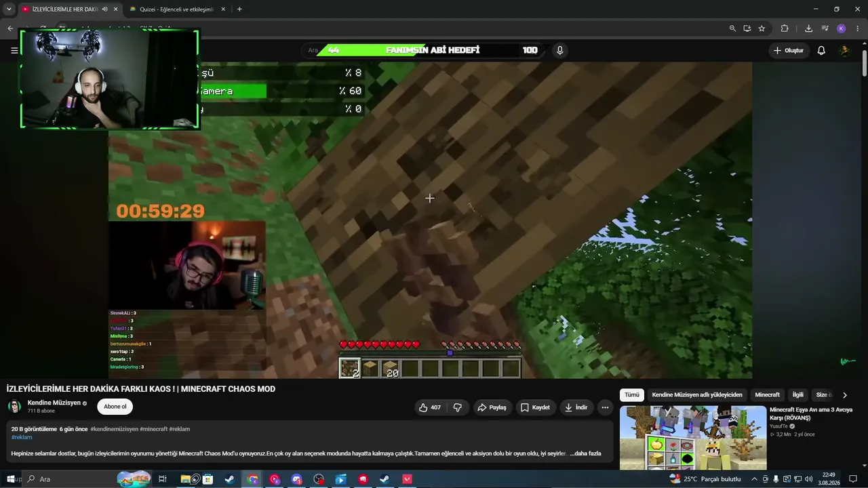Open Chrome from the taskbar
868x488 pixels.
253,479
